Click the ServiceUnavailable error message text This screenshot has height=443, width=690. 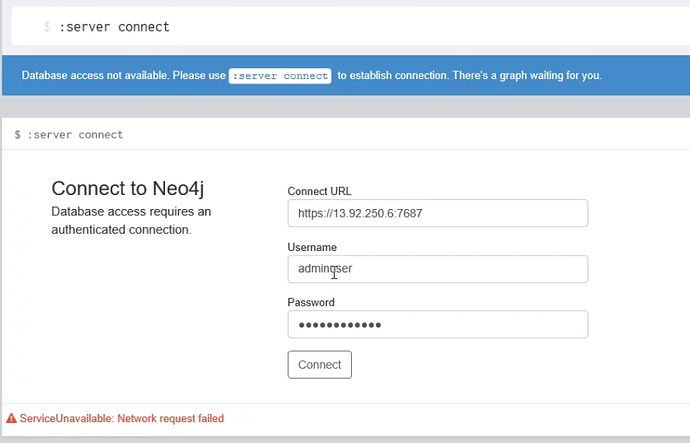(122, 418)
